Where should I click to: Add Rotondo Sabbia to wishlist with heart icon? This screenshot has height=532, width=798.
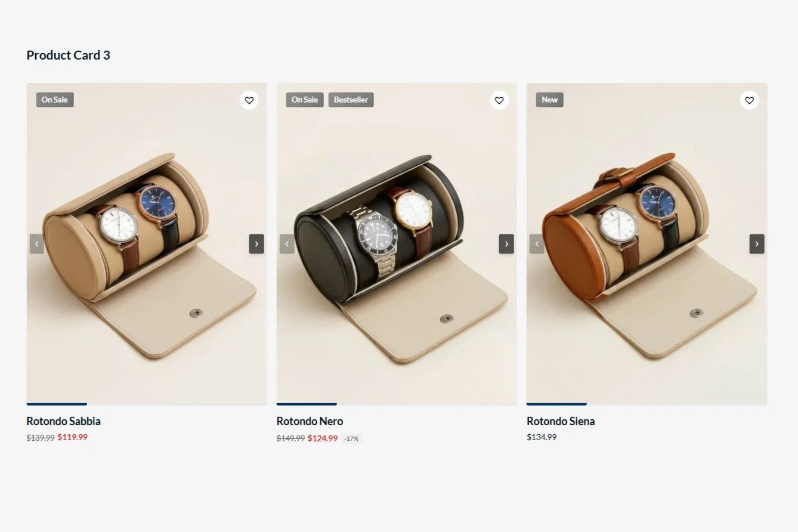pos(249,100)
